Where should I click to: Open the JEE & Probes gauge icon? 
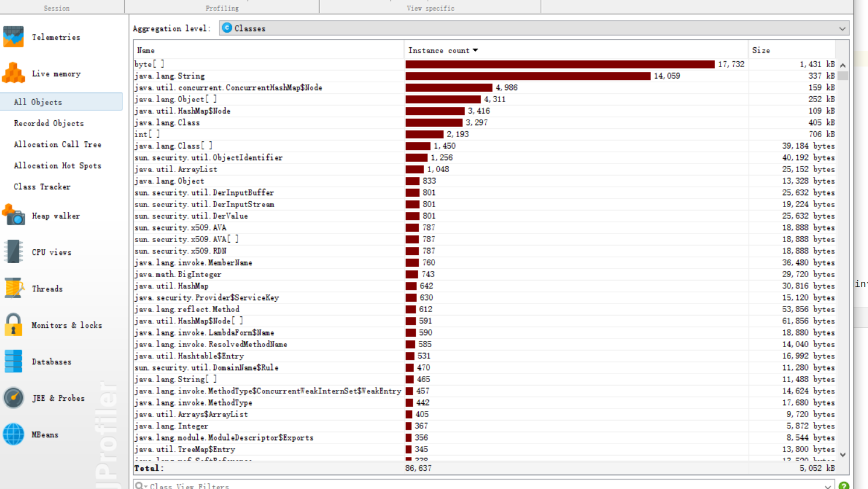13,398
